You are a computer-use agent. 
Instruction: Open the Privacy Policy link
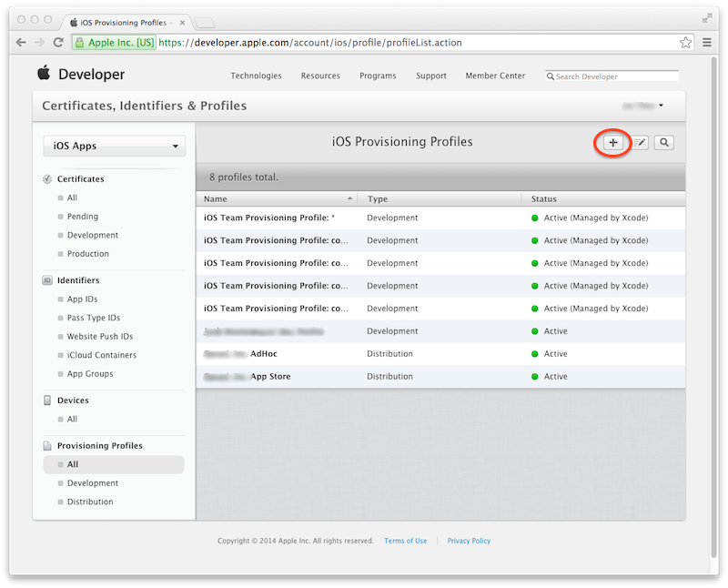[x=468, y=540]
